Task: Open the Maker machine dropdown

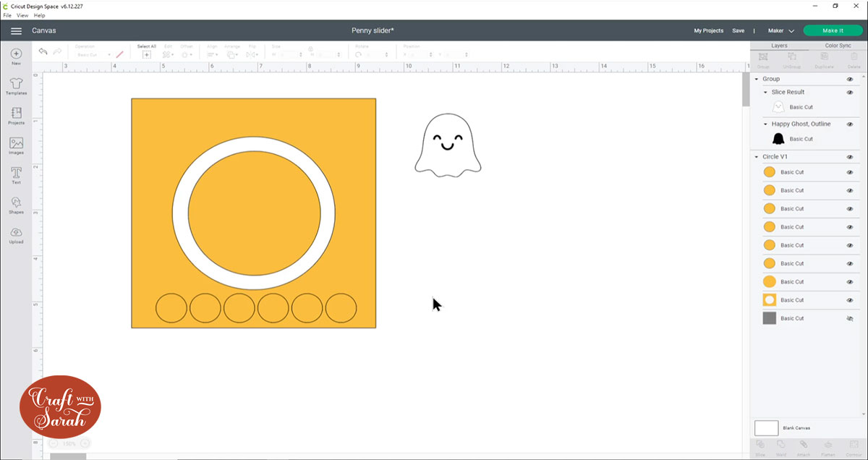Action: coord(780,31)
